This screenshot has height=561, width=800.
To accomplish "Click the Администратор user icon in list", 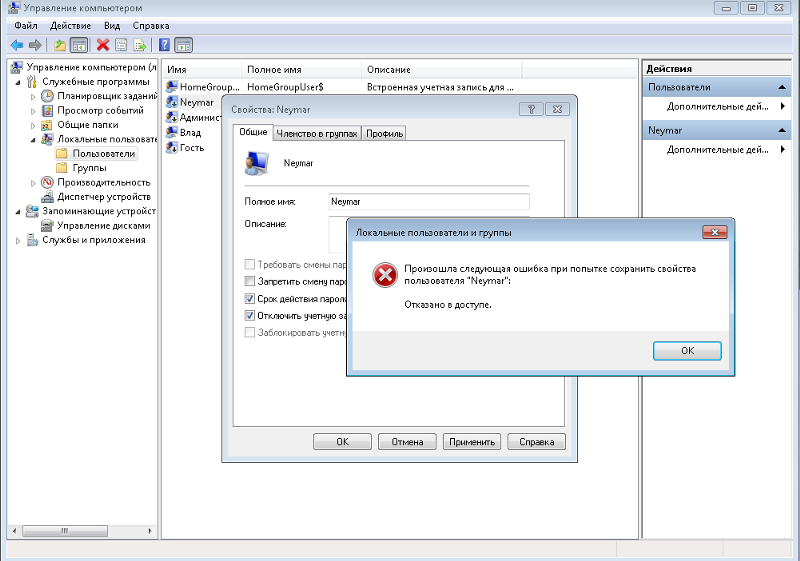I will pos(172,117).
